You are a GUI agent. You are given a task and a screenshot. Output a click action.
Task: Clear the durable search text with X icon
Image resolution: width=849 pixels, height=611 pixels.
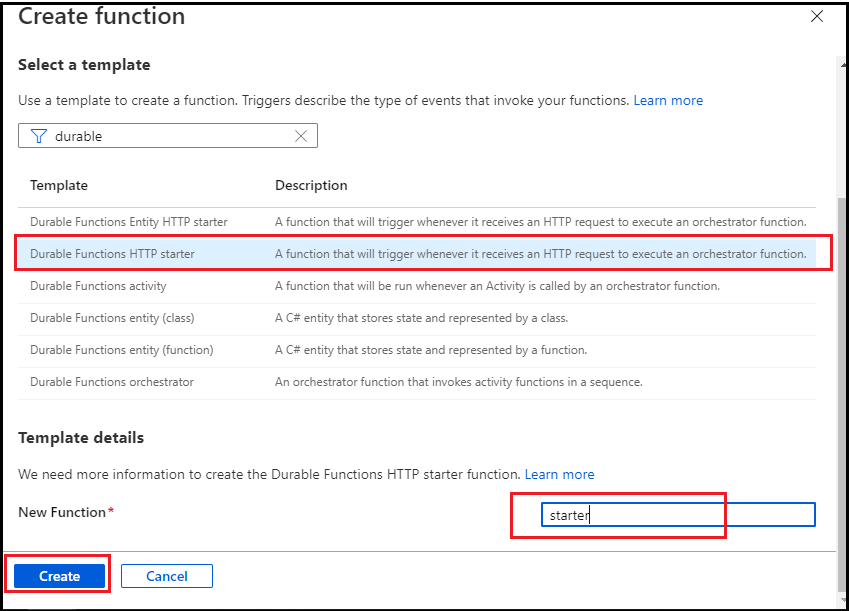click(x=301, y=135)
